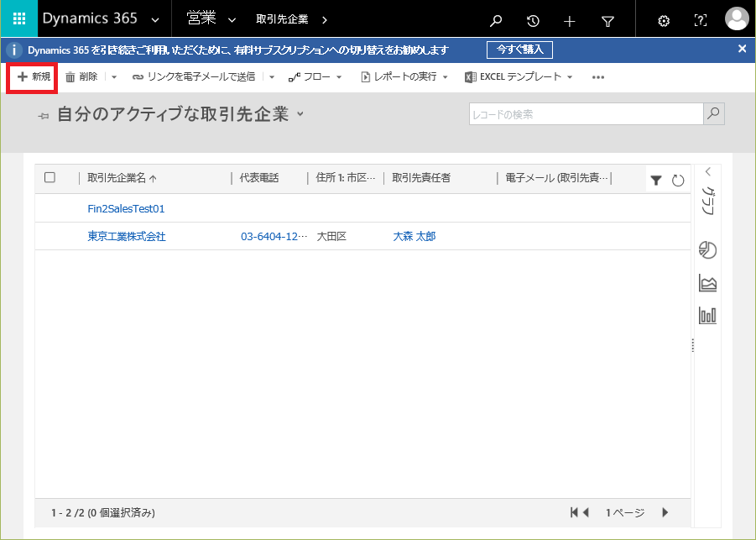
Task: Open the app launcher waffle icon
Action: tap(18, 19)
